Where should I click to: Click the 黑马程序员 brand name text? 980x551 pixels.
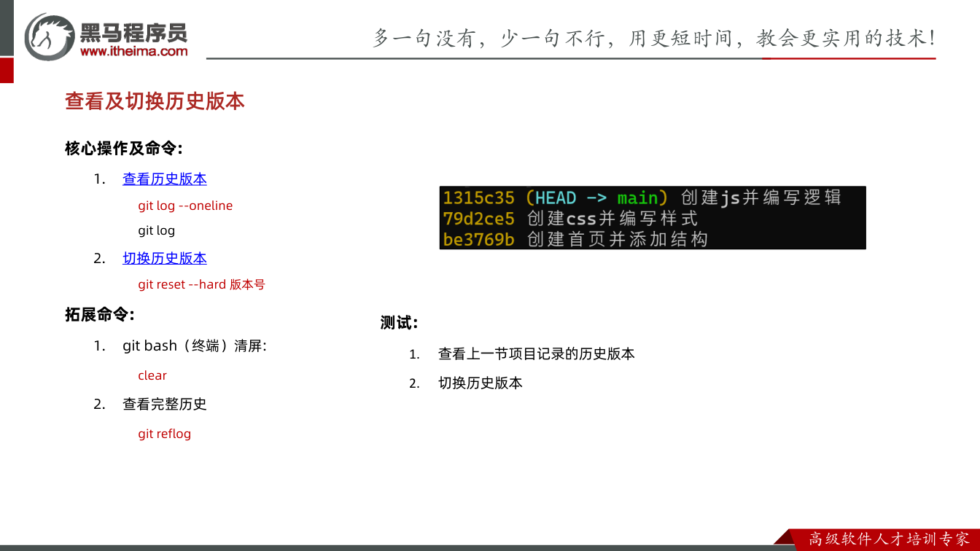click(134, 31)
